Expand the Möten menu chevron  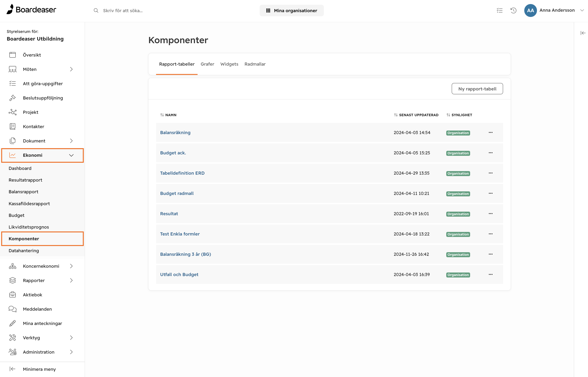71,69
